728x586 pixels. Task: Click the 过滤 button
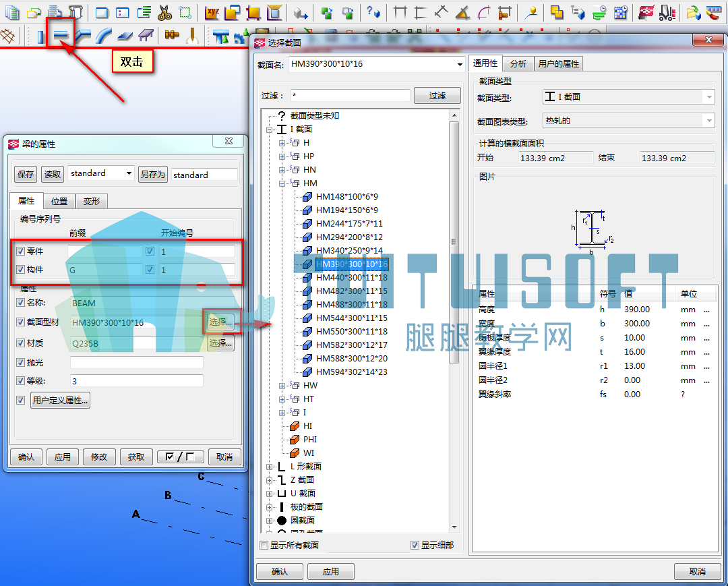click(437, 96)
